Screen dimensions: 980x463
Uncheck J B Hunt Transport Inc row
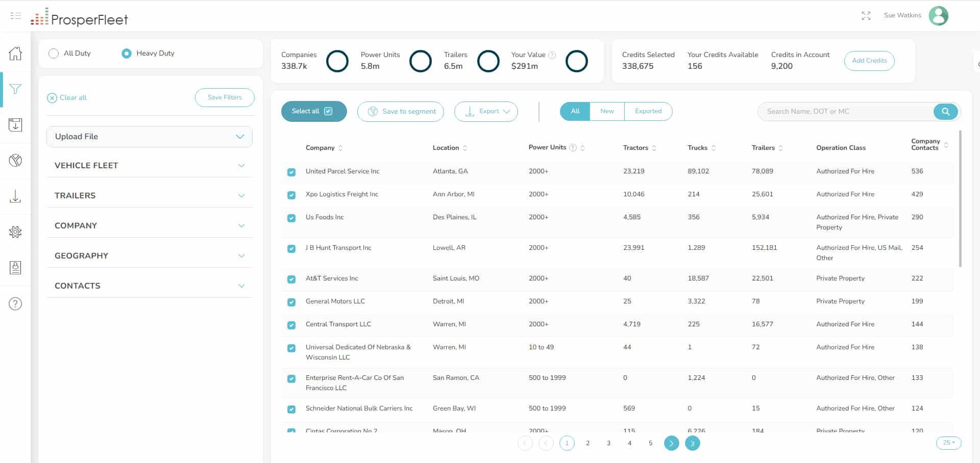tap(291, 249)
